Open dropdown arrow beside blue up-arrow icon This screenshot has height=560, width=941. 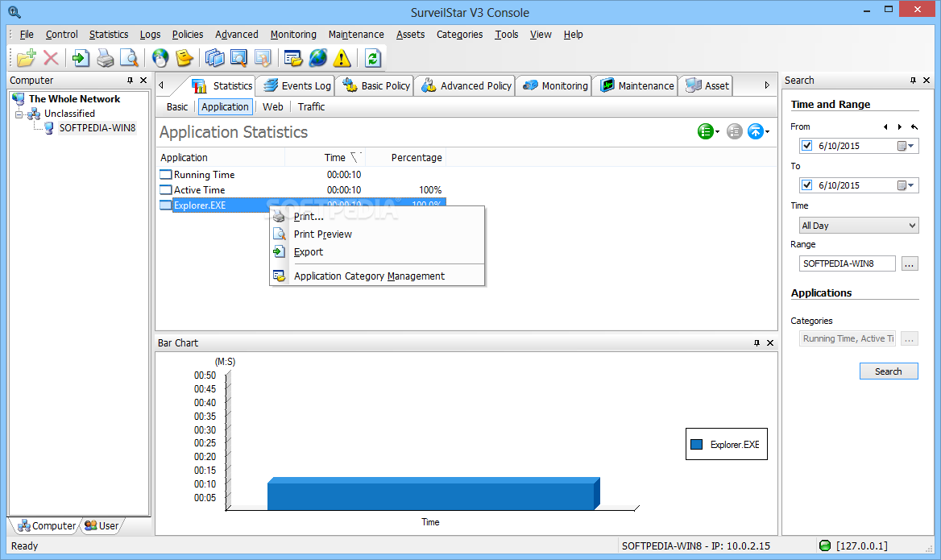pos(768,132)
